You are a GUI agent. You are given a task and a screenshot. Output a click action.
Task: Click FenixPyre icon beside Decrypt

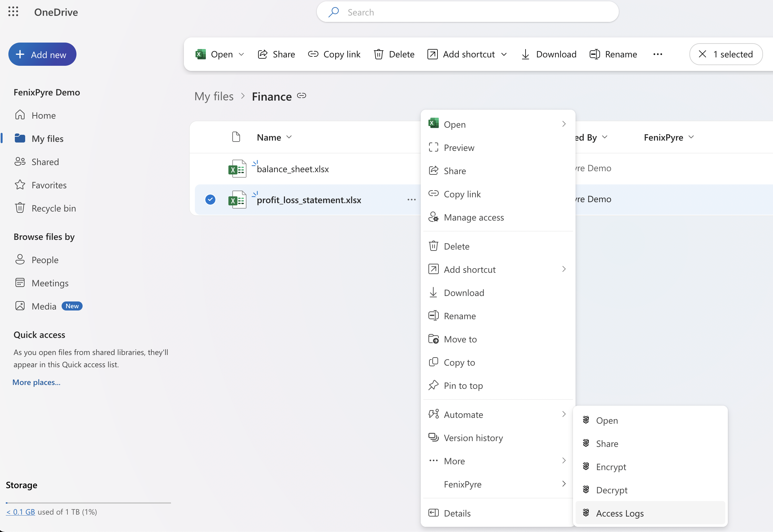click(586, 490)
